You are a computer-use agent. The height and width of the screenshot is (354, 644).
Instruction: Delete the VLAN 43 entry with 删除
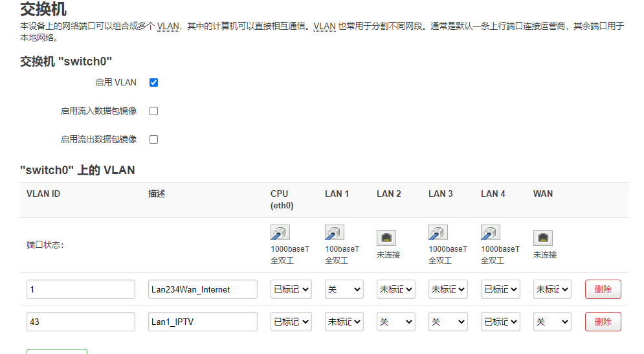tap(603, 322)
